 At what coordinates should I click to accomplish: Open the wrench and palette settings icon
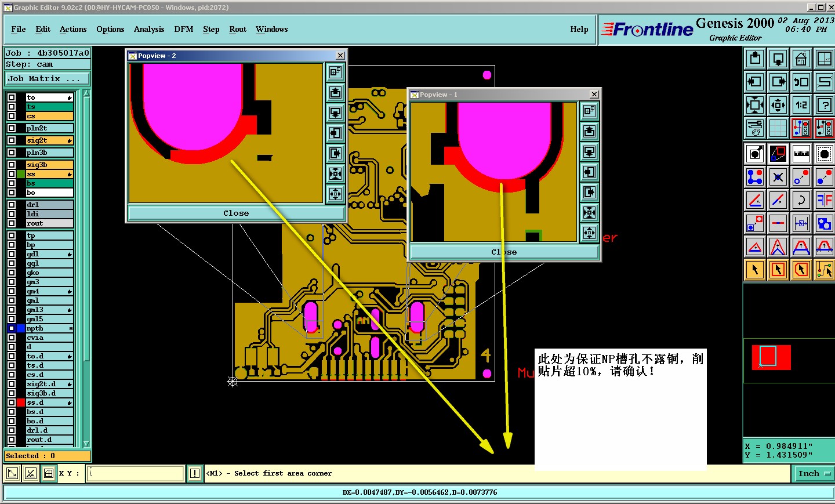pyautogui.click(x=755, y=128)
